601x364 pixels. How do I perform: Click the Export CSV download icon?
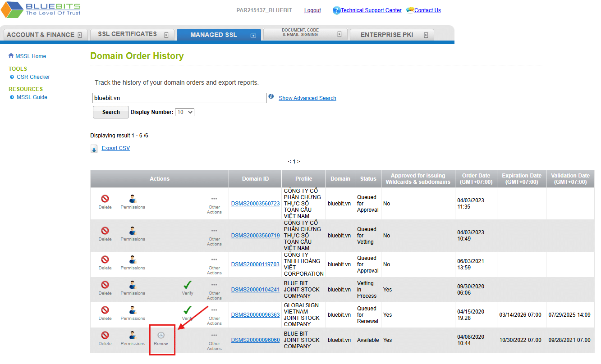point(94,150)
